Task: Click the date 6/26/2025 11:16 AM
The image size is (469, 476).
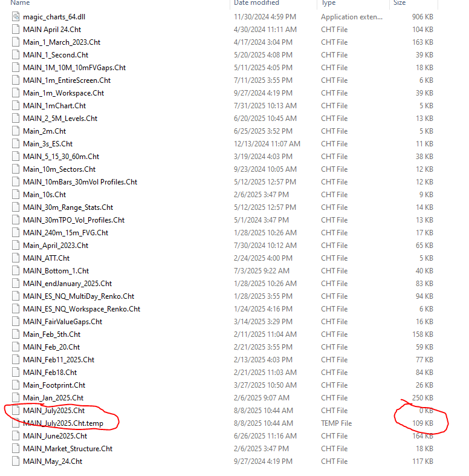Action: [x=265, y=435]
